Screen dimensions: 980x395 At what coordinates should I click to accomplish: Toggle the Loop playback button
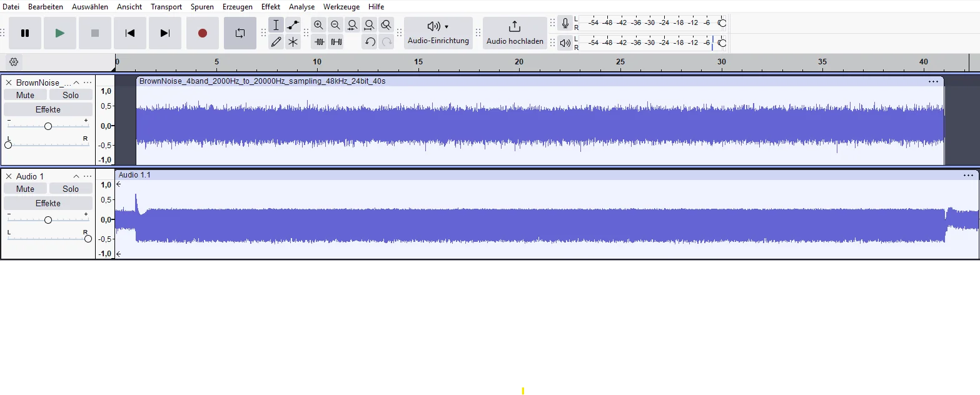pyautogui.click(x=240, y=33)
